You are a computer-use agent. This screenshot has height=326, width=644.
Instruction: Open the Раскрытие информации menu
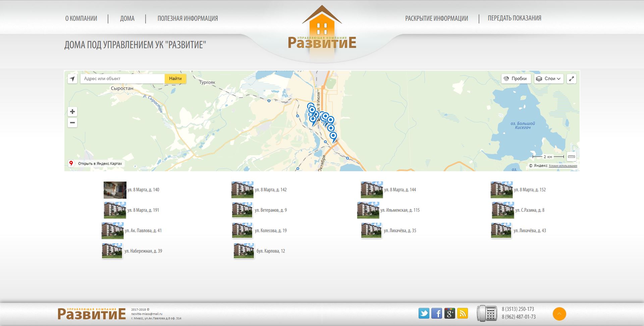pos(436,18)
